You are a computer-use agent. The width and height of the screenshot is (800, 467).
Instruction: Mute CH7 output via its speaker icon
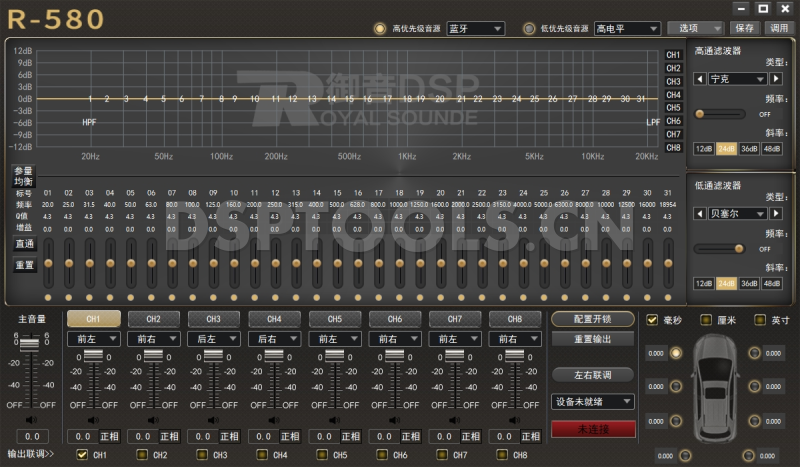click(455, 420)
